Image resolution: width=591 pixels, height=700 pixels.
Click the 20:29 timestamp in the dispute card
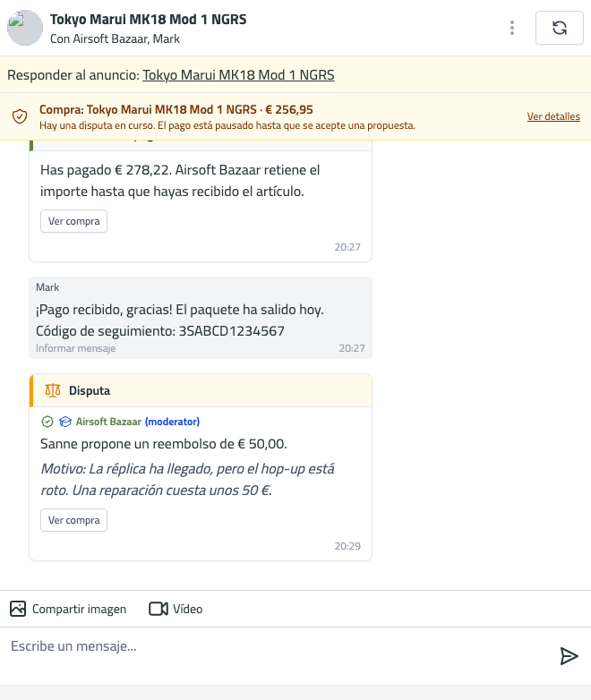click(347, 546)
